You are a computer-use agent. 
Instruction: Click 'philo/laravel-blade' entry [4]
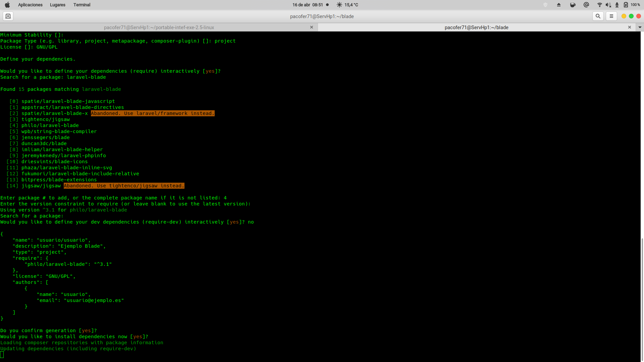[50, 125]
